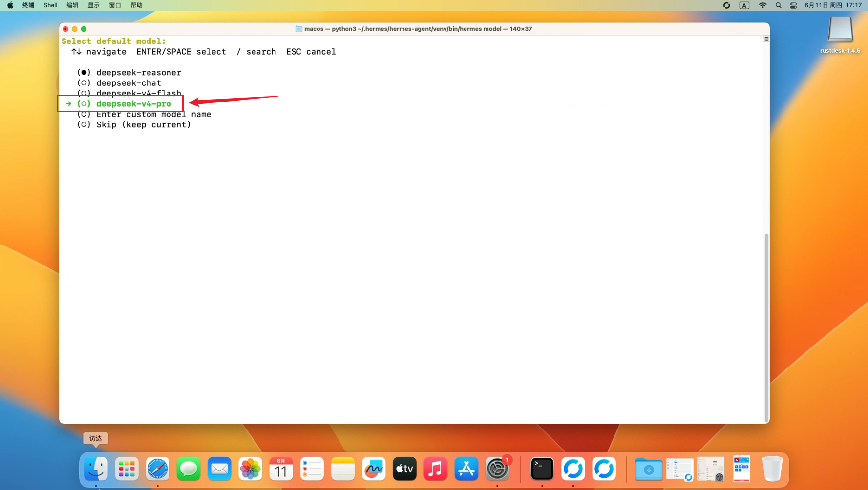This screenshot has width=868, height=490.
Task: Open the Shell menu
Action: [50, 5]
